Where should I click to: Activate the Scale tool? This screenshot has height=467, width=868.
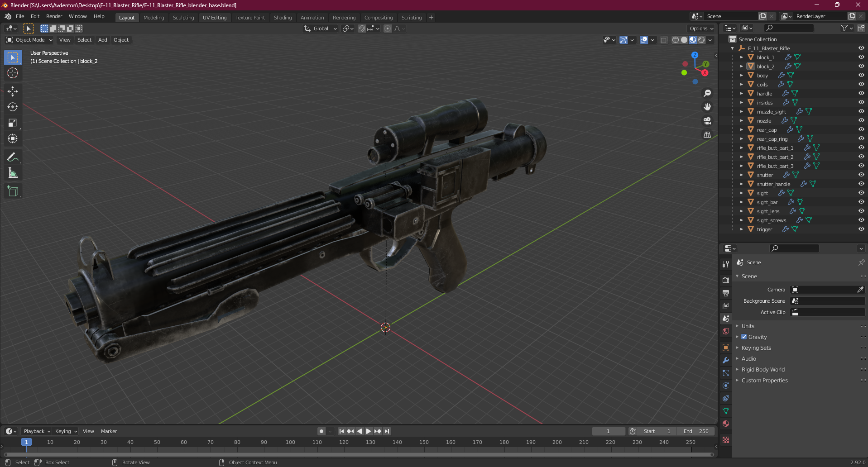tap(13, 123)
